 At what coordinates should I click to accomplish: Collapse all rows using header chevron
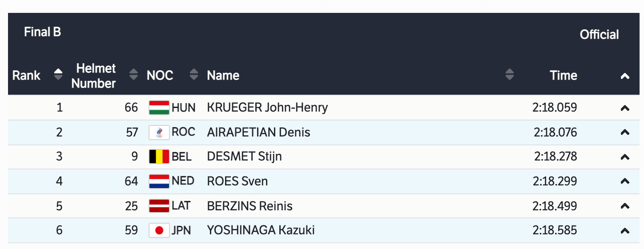click(x=625, y=76)
